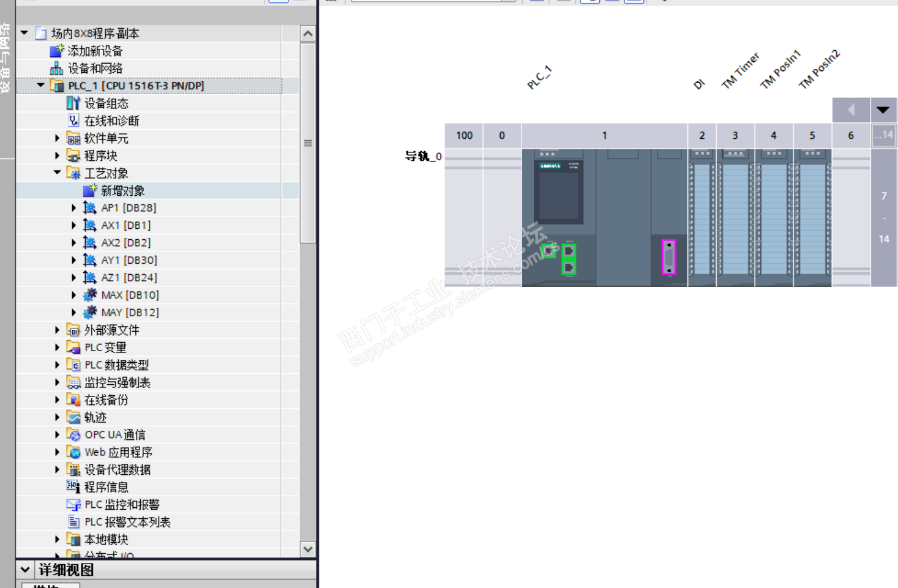Click the slot 100 header cell
Viewport: 898px width, 588px height.
pos(464,135)
